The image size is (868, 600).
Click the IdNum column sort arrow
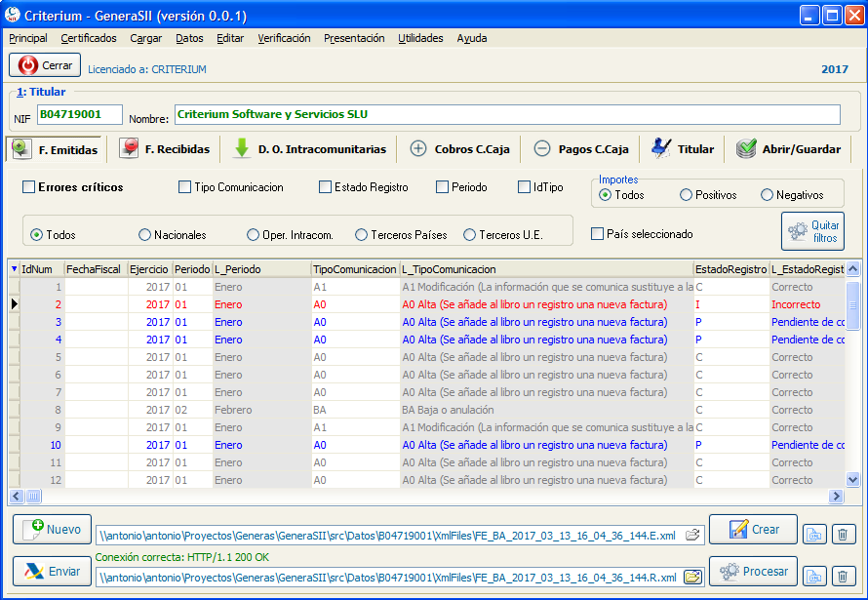click(14, 269)
